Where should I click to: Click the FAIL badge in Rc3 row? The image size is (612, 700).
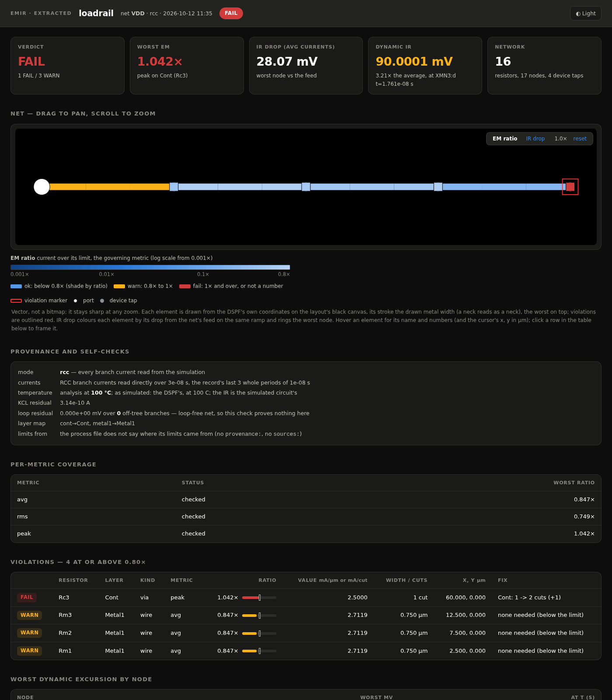27,597
